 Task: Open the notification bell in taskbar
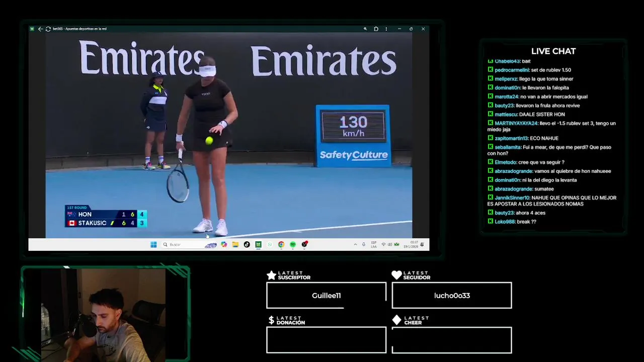coord(422,244)
